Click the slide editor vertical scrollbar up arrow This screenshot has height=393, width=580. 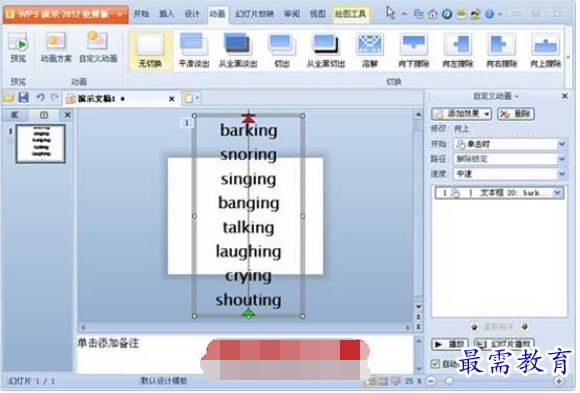pos(418,115)
